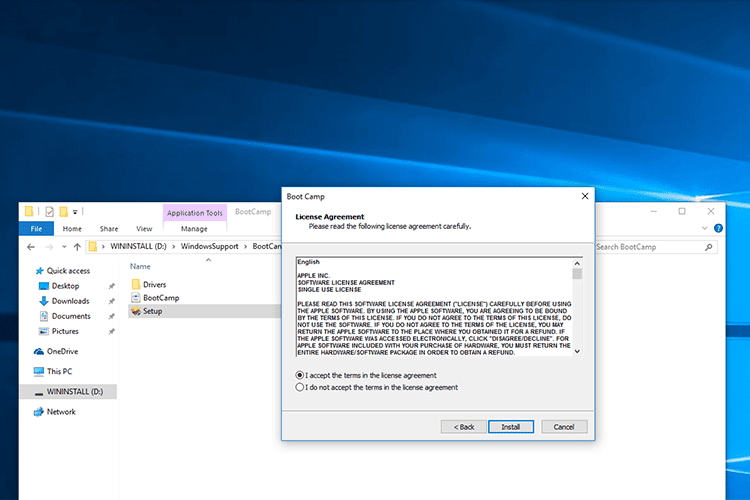Image resolution: width=750 pixels, height=500 pixels.
Task: Click the OneDrive cloud icon
Action: [39, 351]
